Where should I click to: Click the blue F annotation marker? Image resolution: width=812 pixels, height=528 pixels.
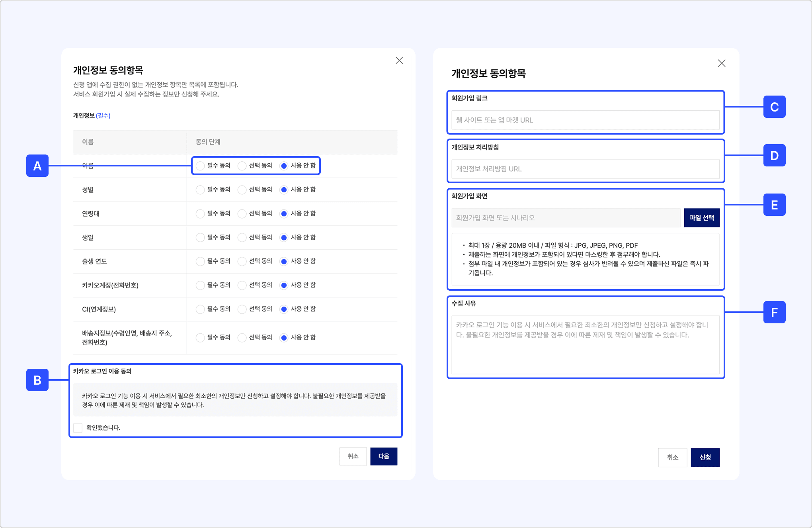774,312
